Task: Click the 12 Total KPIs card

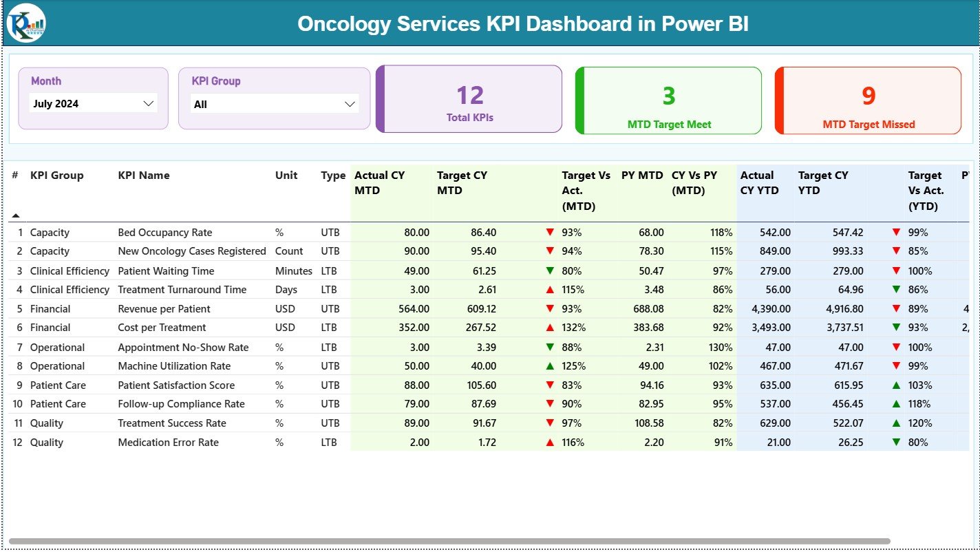Action: click(469, 98)
